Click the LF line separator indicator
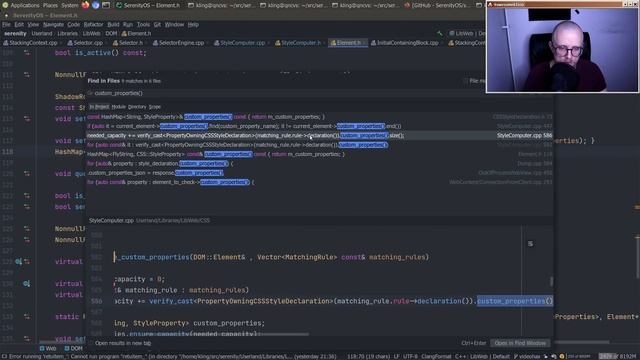This screenshot has width=640, height=360. click(x=396, y=356)
